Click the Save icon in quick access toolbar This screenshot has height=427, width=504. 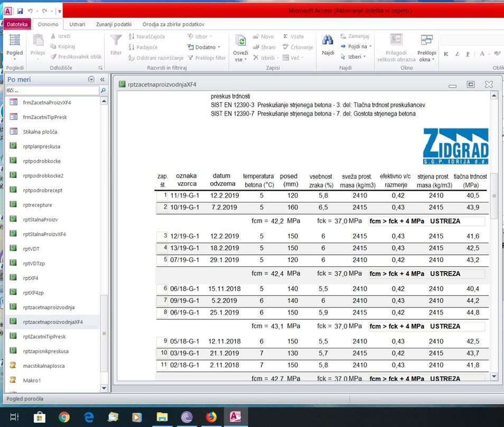coord(20,11)
